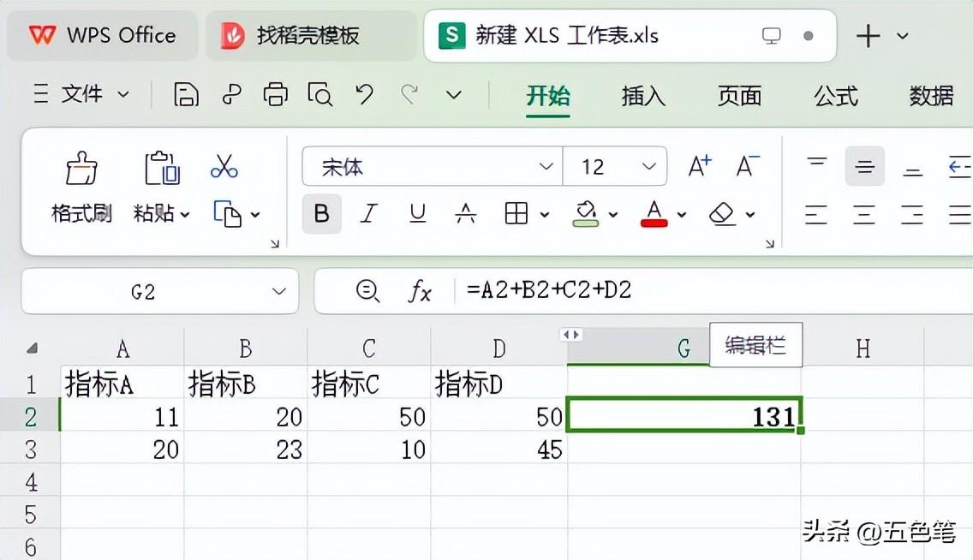973x560 pixels.
Task: Select row 3 header
Action: [31, 449]
